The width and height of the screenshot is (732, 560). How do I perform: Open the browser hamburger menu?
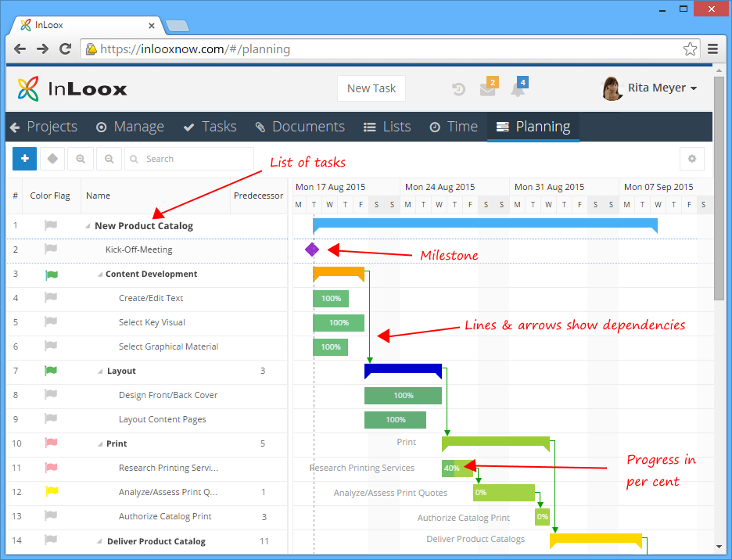point(712,48)
